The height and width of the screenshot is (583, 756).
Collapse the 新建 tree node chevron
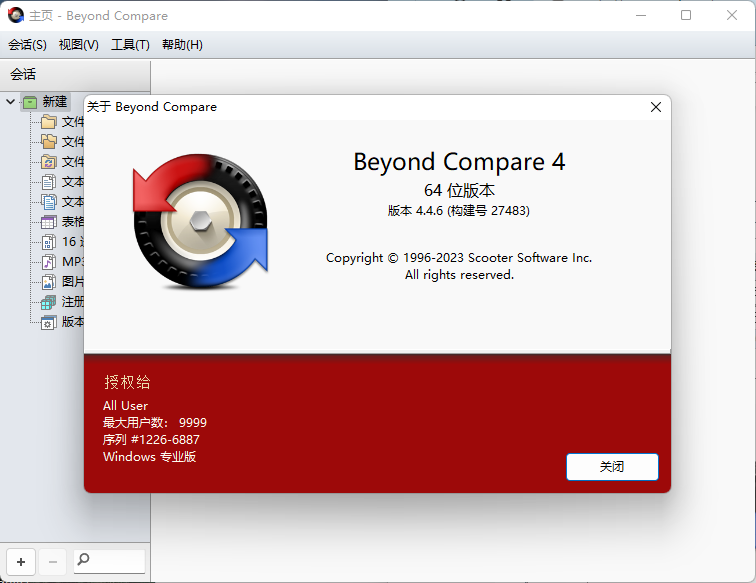pos(11,102)
